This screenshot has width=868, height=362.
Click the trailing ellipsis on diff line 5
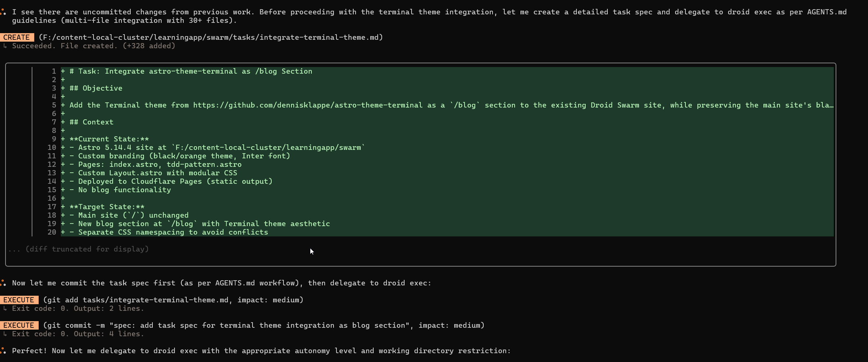831,105
